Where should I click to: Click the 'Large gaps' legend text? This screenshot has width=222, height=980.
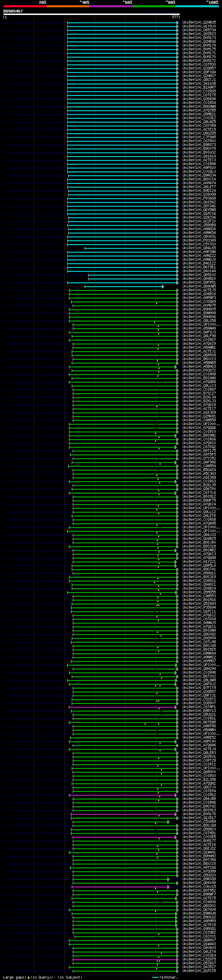[x=15, y=977]
